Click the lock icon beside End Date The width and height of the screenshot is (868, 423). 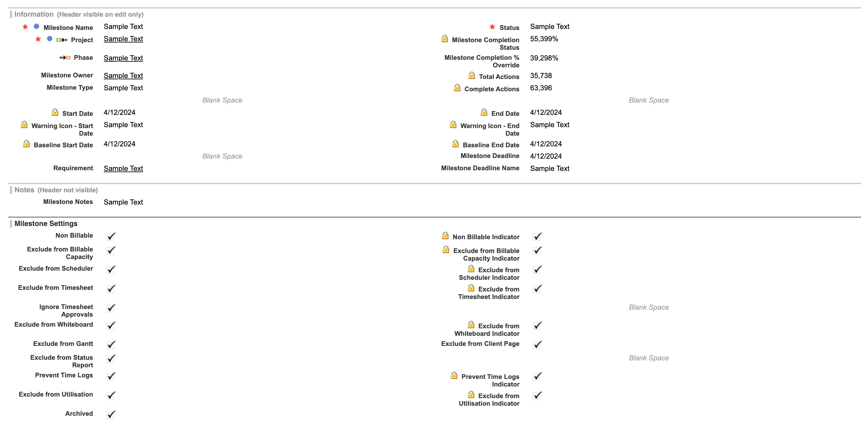coord(484,112)
